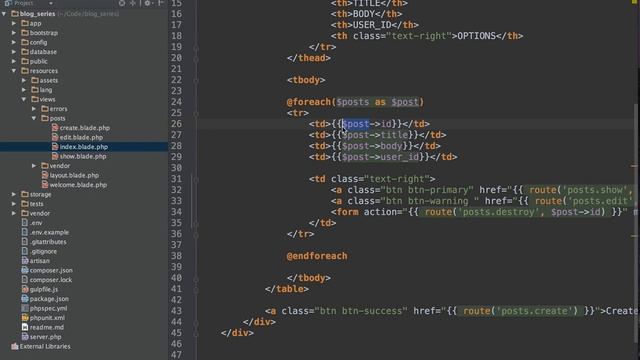Image resolution: width=640 pixels, height=360 pixels.
Task: Click the server.php file icon
Action: pos(25,337)
